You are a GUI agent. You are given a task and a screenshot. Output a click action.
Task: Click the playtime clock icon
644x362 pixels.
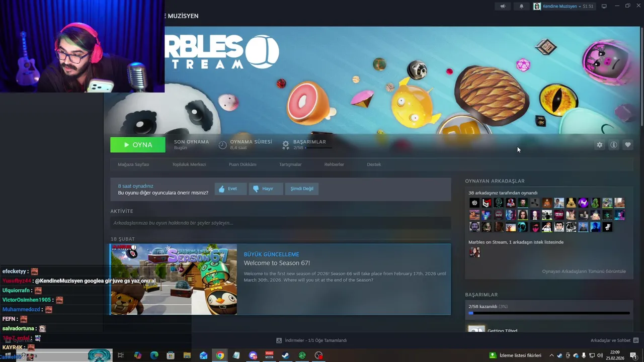(222, 145)
